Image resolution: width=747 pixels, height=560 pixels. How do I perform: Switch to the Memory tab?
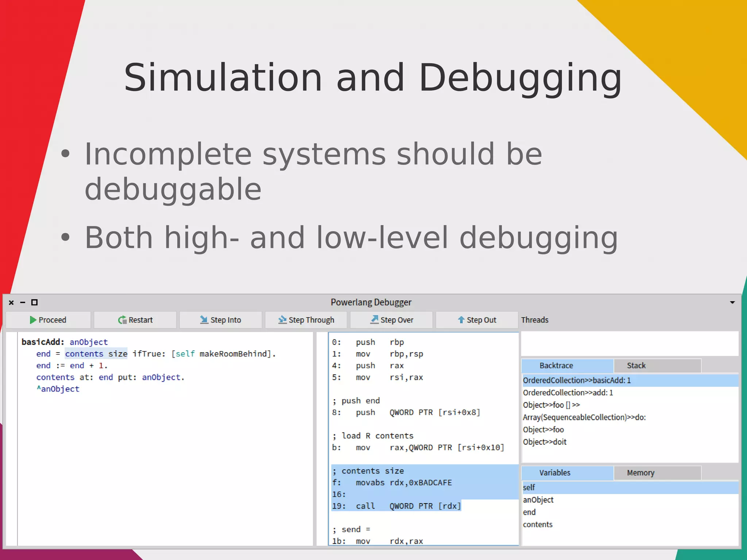pyautogui.click(x=657, y=473)
